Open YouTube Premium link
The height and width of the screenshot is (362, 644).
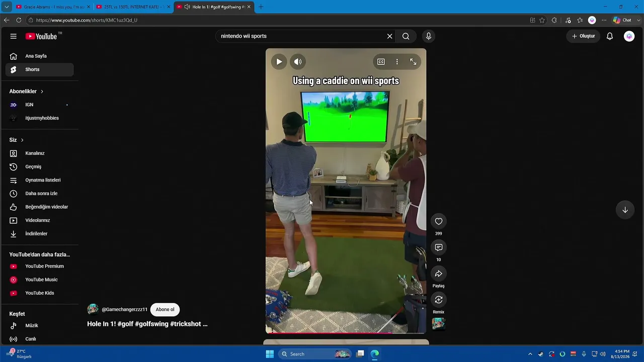(x=39, y=266)
